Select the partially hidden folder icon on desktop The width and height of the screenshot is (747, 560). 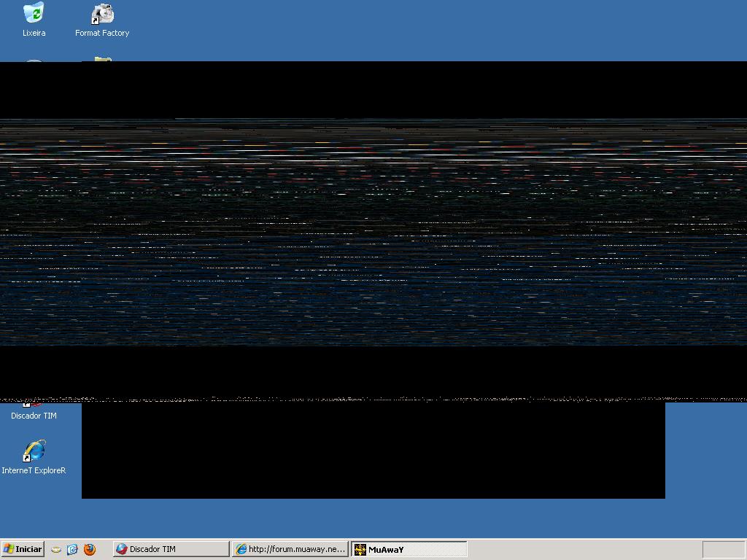pyautogui.click(x=102, y=58)
